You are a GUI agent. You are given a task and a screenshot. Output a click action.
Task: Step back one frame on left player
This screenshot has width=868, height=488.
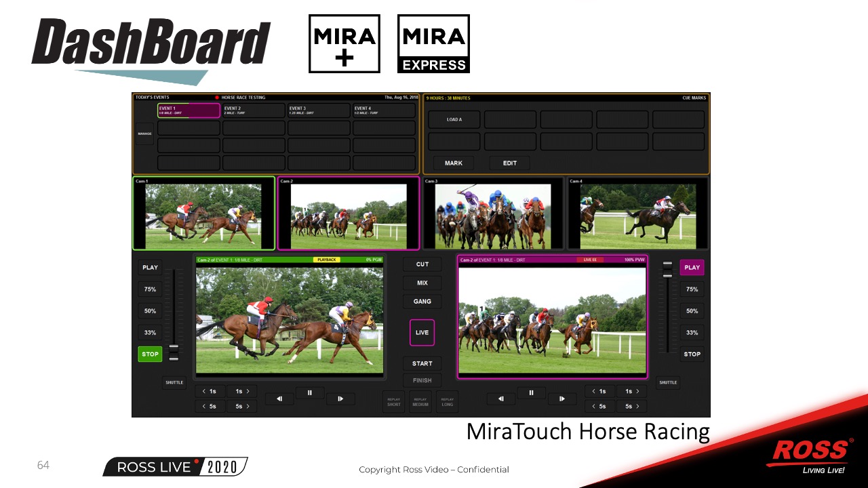(x=279, y=399)
